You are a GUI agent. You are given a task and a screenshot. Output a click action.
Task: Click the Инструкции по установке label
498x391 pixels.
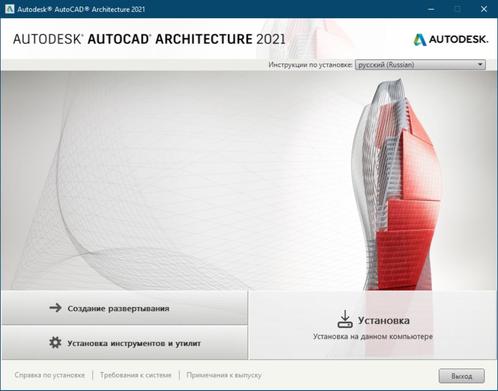click(x=310, y=65)
